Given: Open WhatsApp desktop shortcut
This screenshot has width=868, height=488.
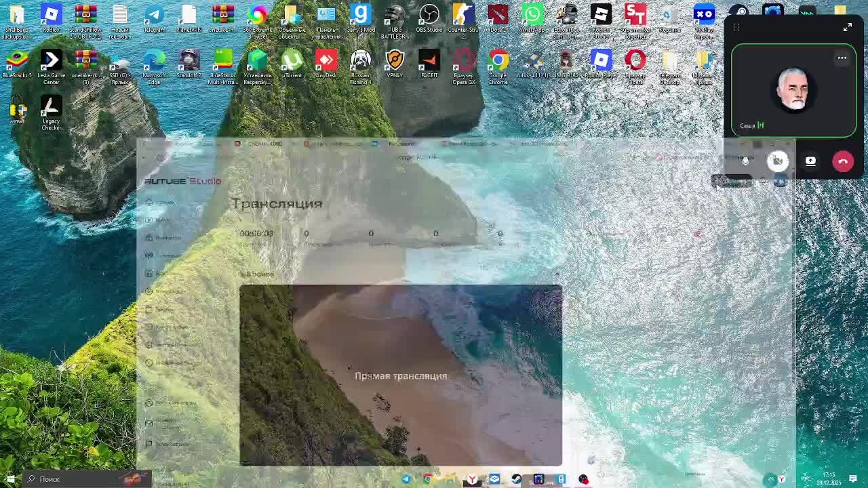Looking at the screenshot, I should 532,18.
